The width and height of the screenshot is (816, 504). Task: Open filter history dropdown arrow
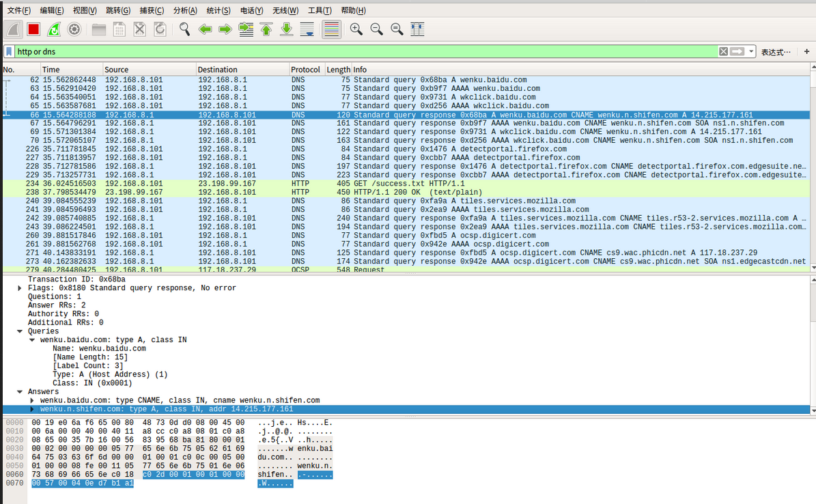click(752, 52)
